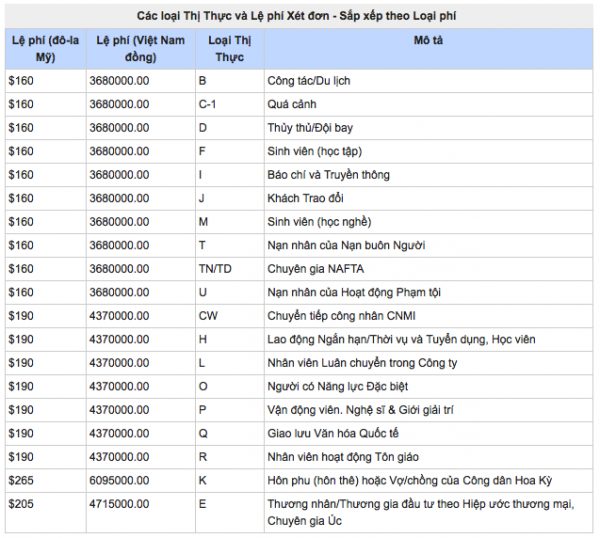Select visa type cell 'K'
The height and width of the screenshot is (538, 600).
230,481
